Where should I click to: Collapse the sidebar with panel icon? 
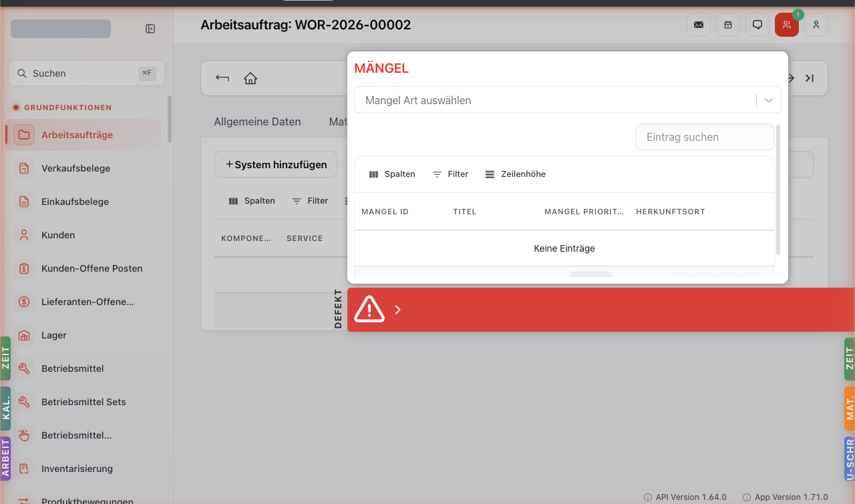pos(150,29)
